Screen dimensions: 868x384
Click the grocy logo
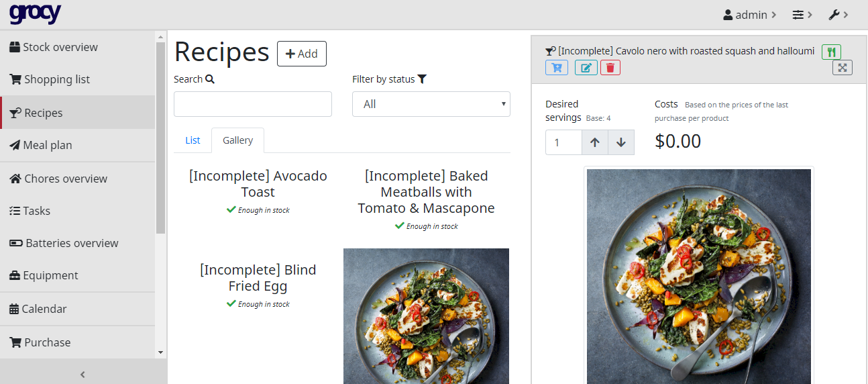pos(35,13)
